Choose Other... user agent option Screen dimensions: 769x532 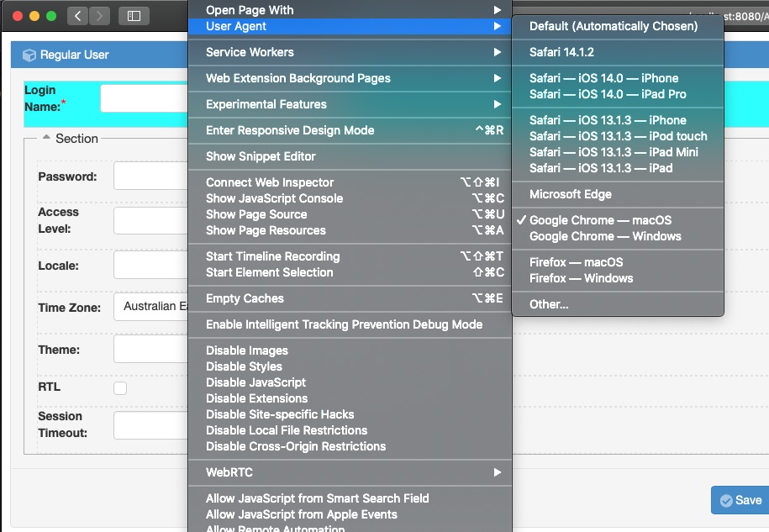coord(618,304)
